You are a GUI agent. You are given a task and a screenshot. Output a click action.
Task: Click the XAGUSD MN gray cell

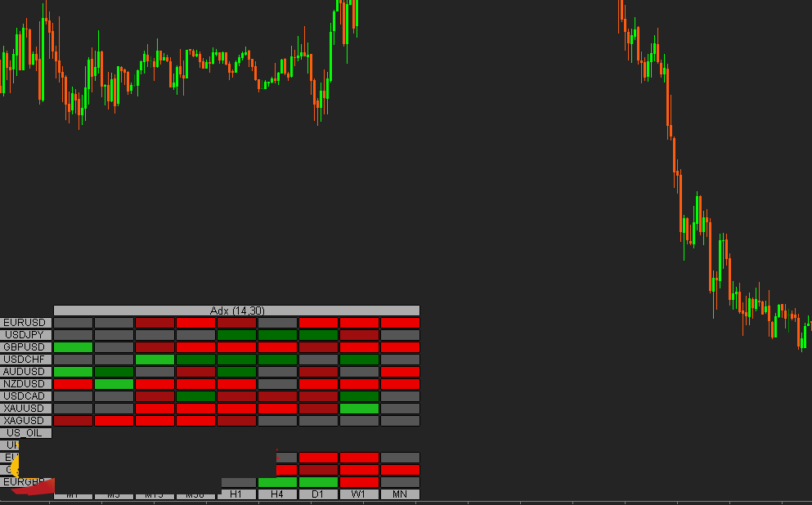[x=400, y=421]
